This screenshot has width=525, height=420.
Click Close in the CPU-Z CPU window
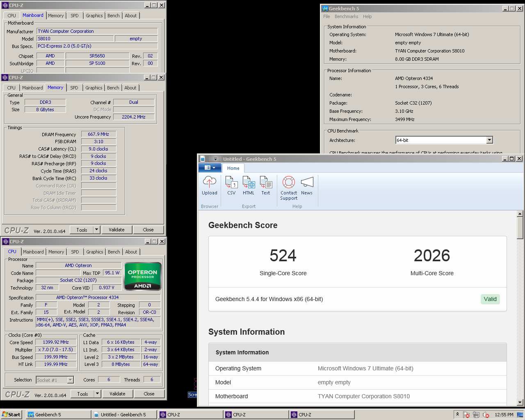[x=149, y=394]
